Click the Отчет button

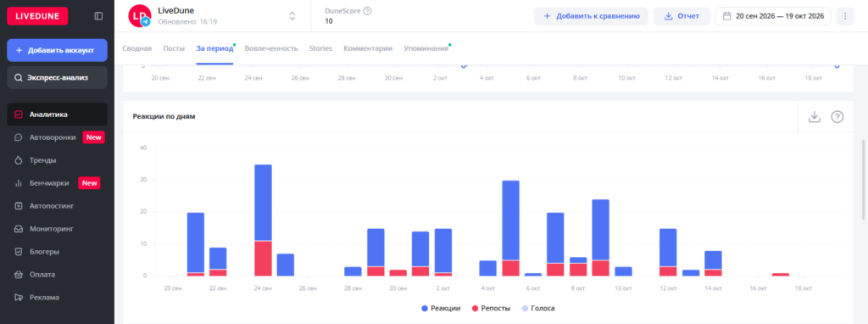(682, 16)
